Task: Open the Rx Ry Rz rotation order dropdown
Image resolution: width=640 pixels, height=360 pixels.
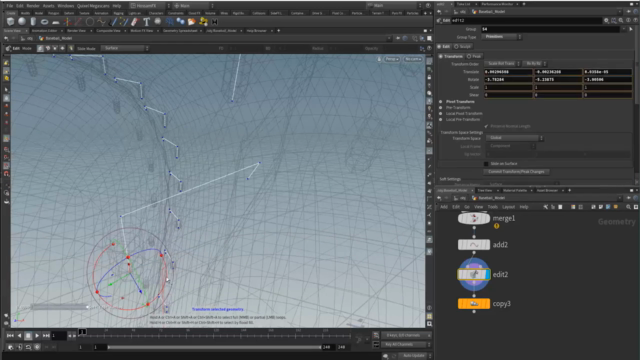Action: coord(534,64)
